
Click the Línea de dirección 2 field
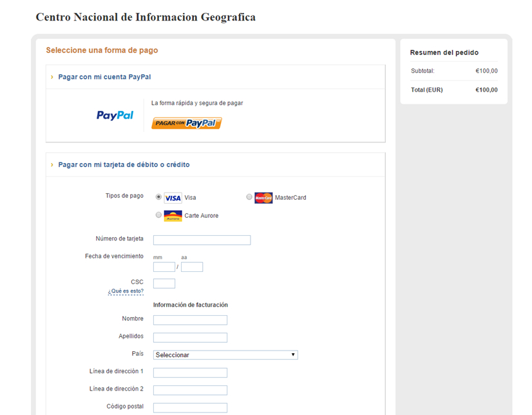(x=191, y=391)
